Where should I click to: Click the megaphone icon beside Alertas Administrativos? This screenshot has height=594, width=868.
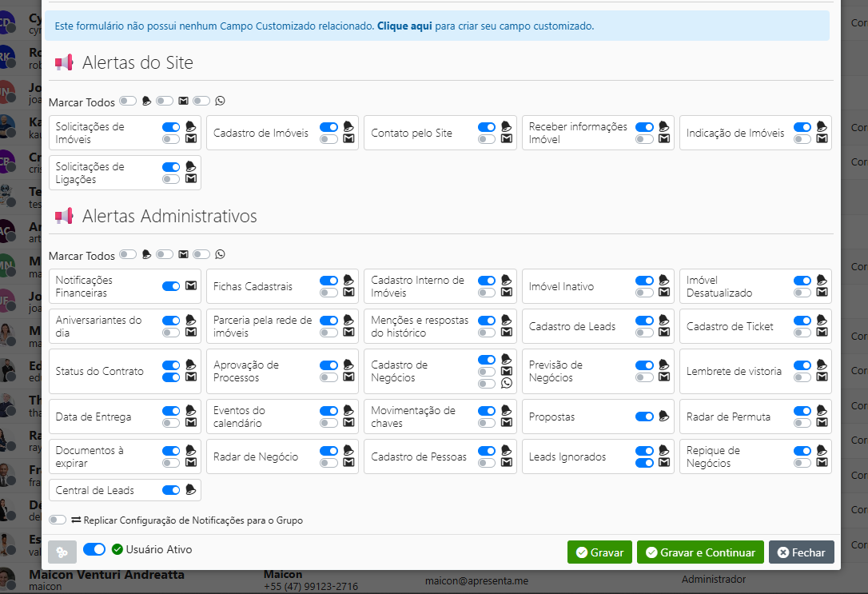(64, 216)
